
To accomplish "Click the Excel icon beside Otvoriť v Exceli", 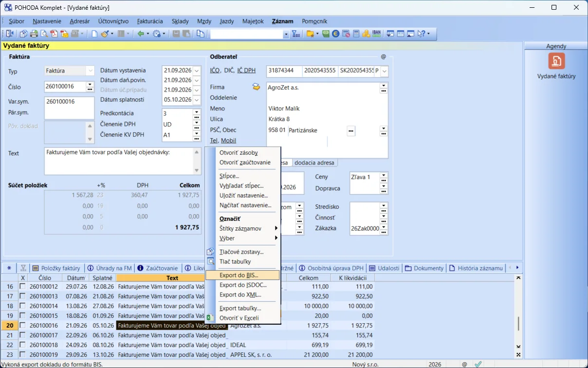I will 210,318.
